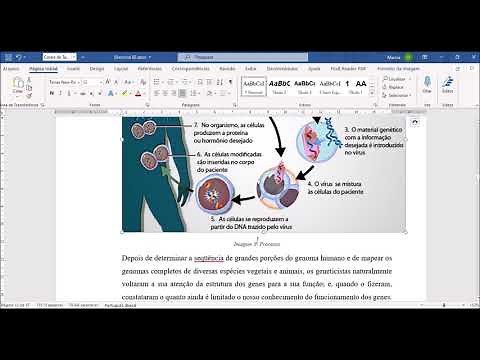Image resolution: width=480 pixels, height=360 pixels.
Task: Center text with alignment icon
Action: point(165,93)
